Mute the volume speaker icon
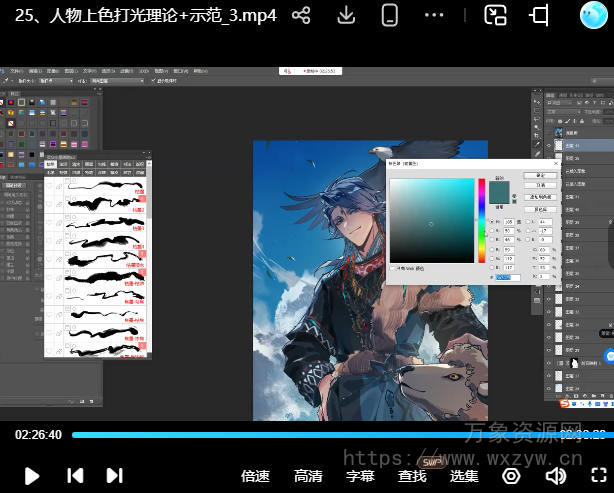The height and width of the screenshot is (493, 614). tap(556, 476)
